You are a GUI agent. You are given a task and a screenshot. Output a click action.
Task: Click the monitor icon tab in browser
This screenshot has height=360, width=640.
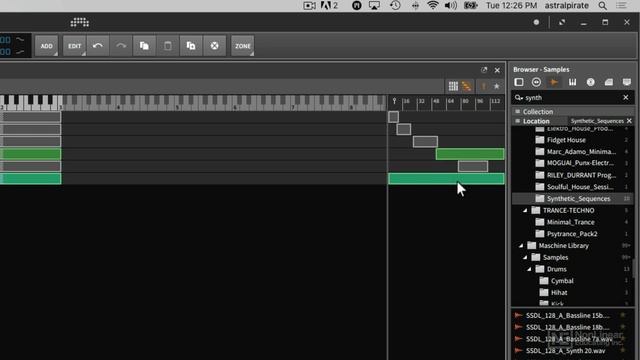(627, 82)
